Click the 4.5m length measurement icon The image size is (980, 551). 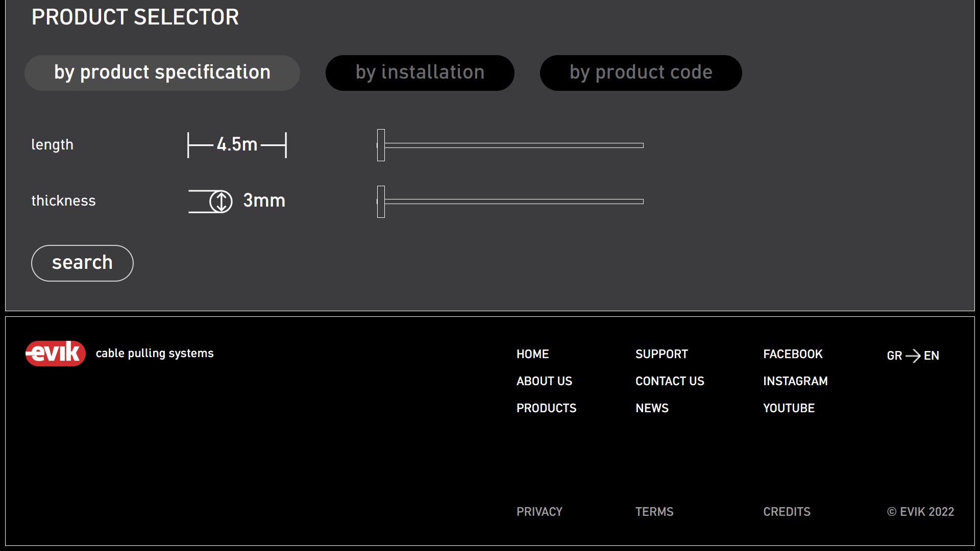pyautogui.click(x=237, y=145)
